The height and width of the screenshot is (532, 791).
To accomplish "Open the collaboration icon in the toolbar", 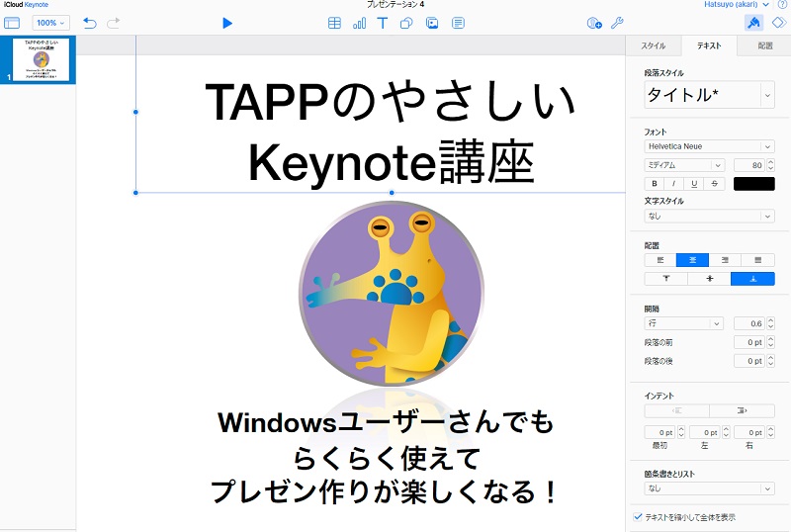I will (x=593, y=23).
